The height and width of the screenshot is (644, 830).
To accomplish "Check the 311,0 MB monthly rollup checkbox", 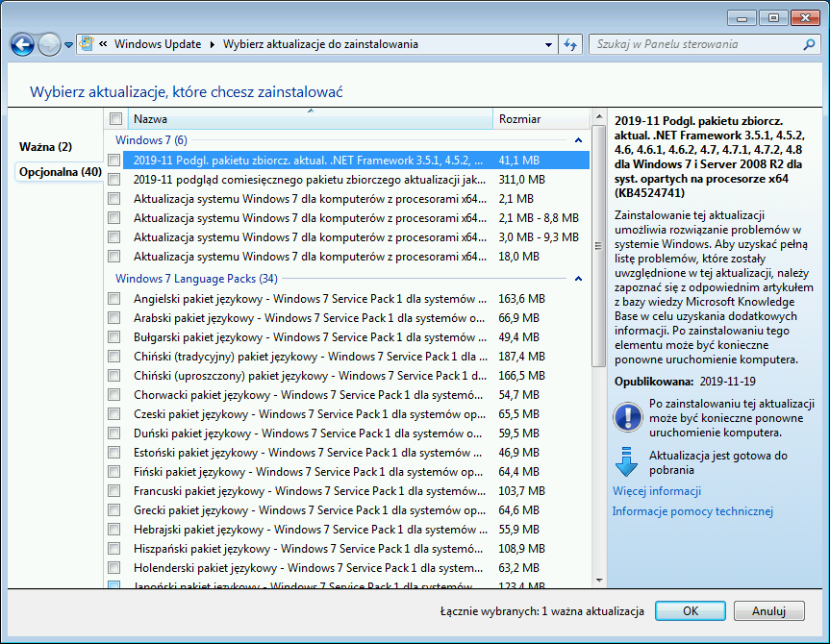I will click(x=113, y=180).
